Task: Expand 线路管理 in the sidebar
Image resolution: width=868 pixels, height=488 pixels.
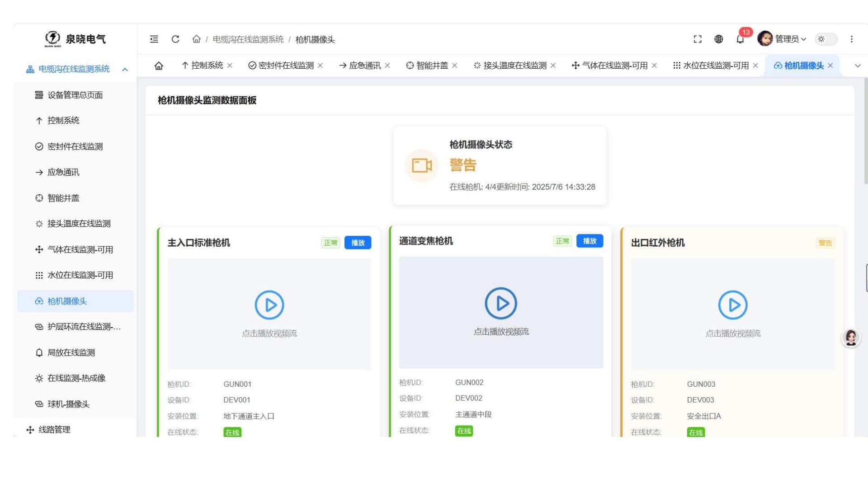Action: click(75, 430)
